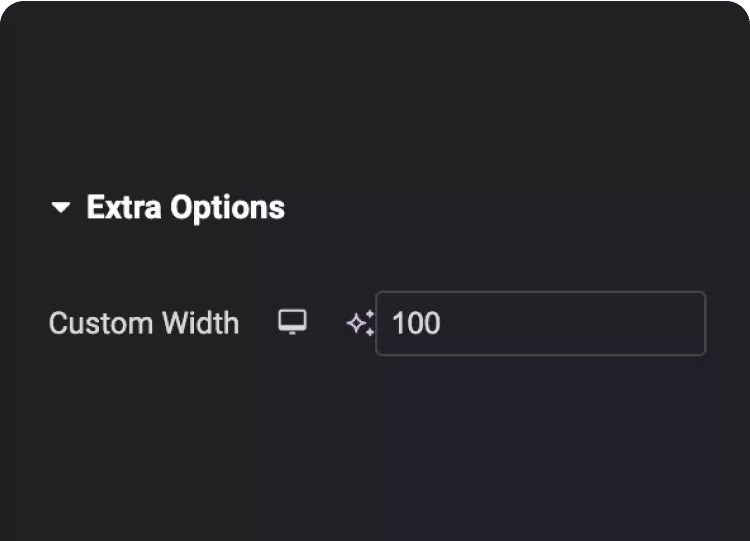Click the text box showing 100
The height and width of the screenshot is (541, 750).
(x=540, y=323)
